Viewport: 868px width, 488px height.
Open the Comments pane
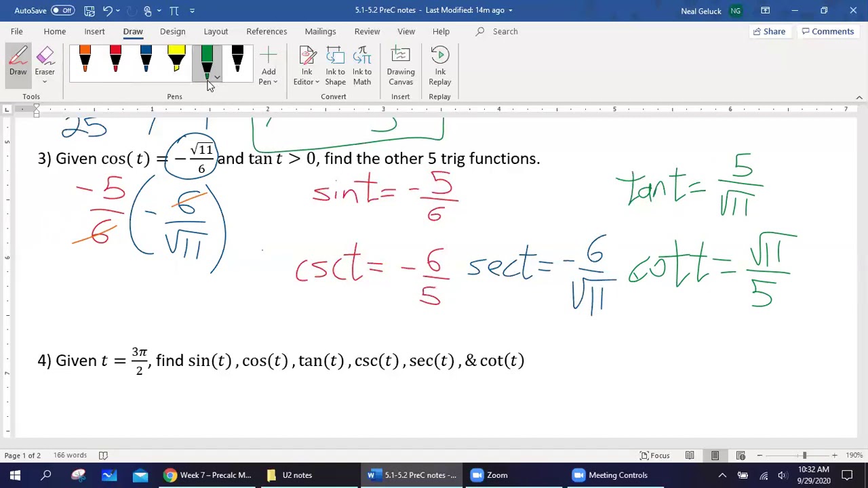827,31
